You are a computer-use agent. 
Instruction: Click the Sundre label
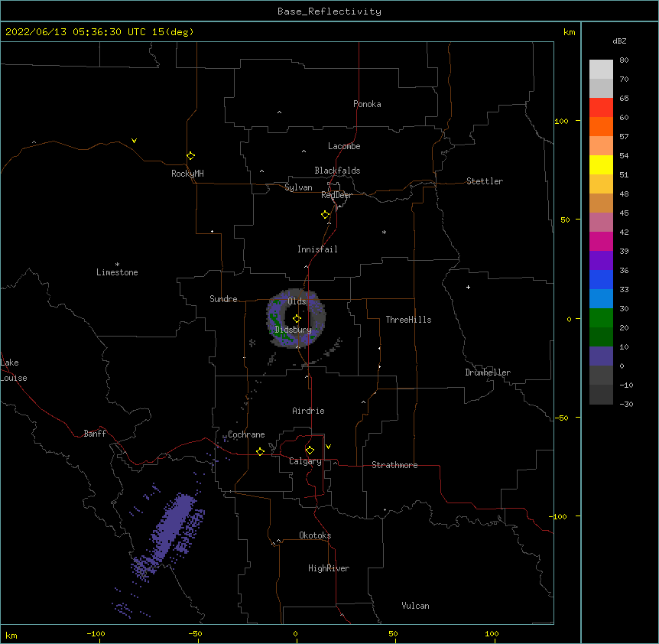(x=223, y=299)
